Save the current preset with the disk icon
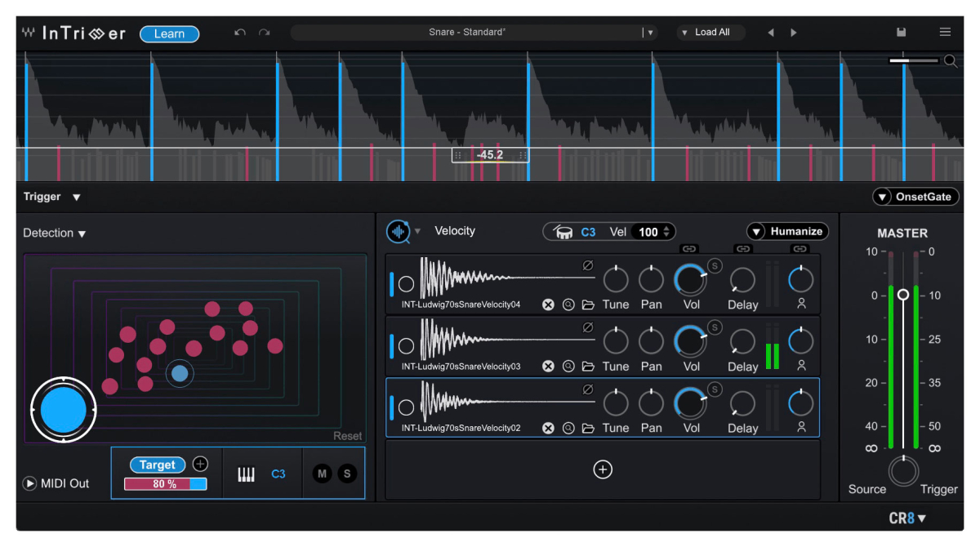Screen dimensions: 980x547 pyautogui.click(x=901, y=32)
